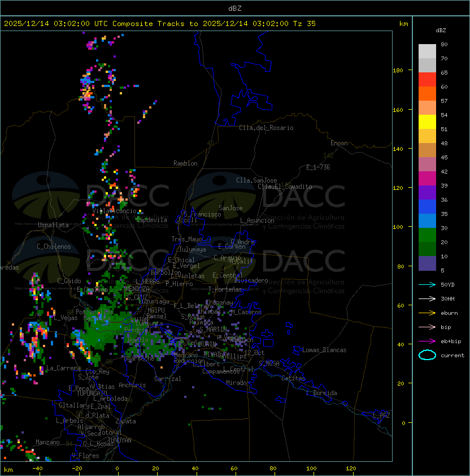
Task: Click the 50YD legend label
Action: pyautogui.click(x=447, y=284)
